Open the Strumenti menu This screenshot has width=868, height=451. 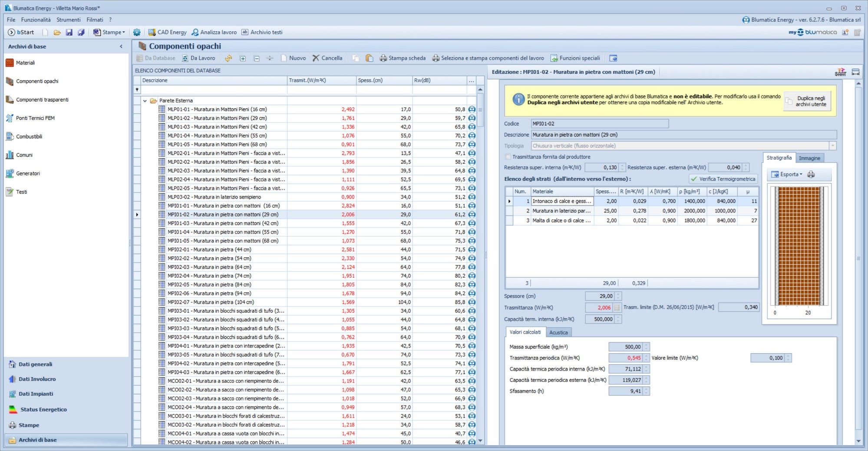(68, 20)
